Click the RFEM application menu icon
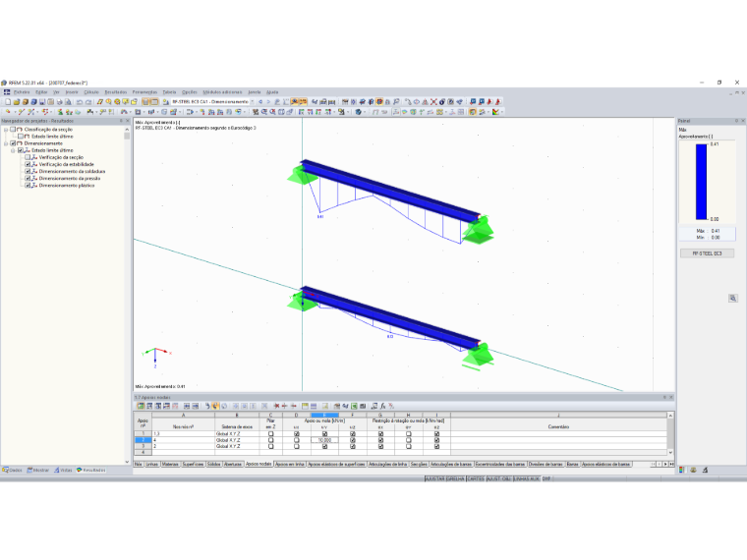This screenshot has width=747, height=560. coord(7,92)
